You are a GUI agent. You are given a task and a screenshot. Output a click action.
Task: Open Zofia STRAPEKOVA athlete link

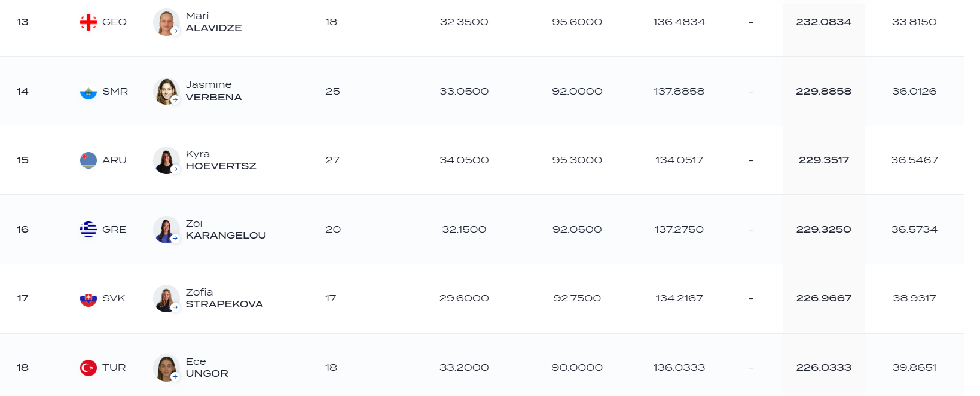pos(224,298)
